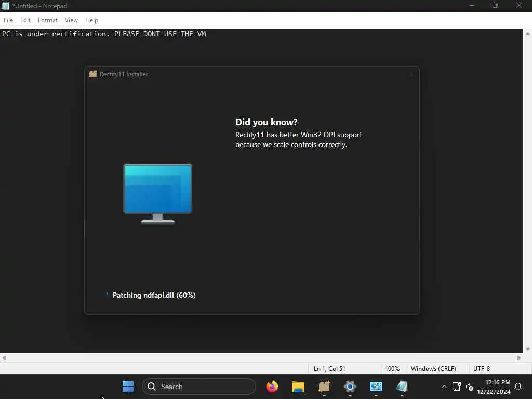This screenshot has height=399, width=532.
Task: Click the network status tray icon
Action: (x=456, y=387)
